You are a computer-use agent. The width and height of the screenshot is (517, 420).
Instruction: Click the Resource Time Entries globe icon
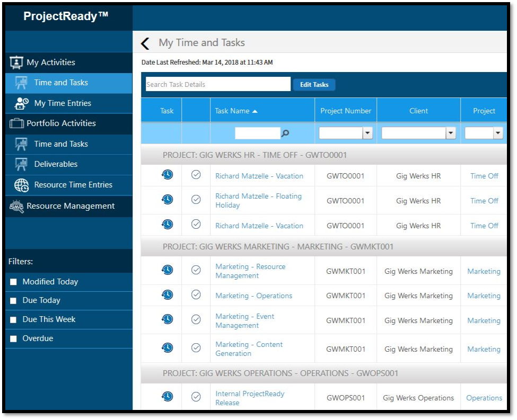(x=21, y=185)
